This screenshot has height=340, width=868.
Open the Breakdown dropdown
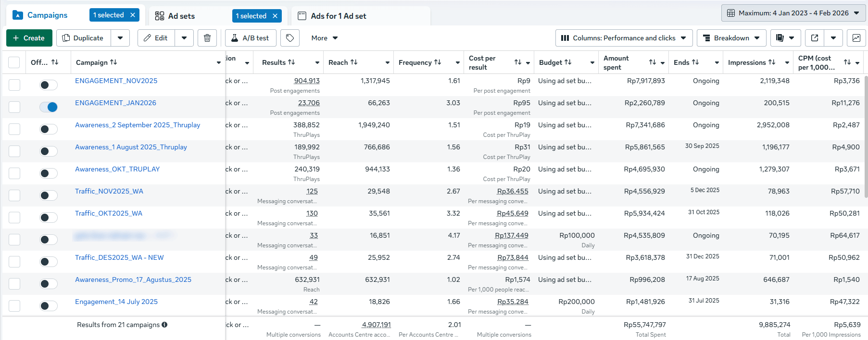[731, 38]
